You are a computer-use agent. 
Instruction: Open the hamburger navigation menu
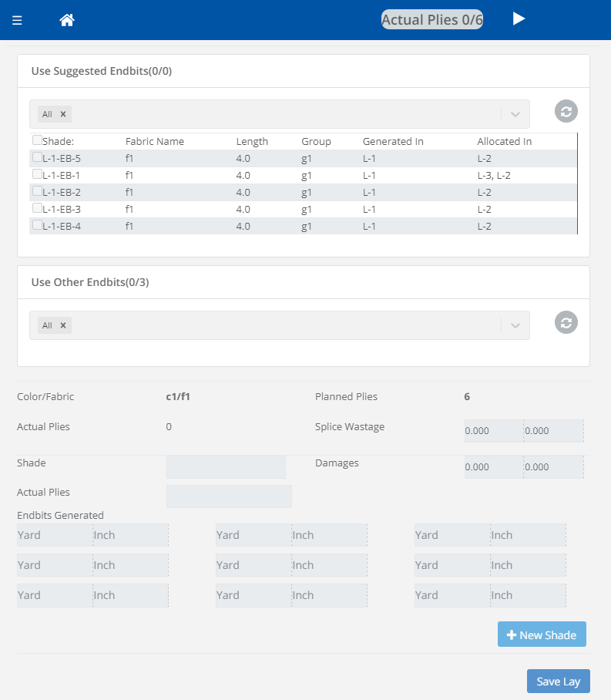(17, 19)
